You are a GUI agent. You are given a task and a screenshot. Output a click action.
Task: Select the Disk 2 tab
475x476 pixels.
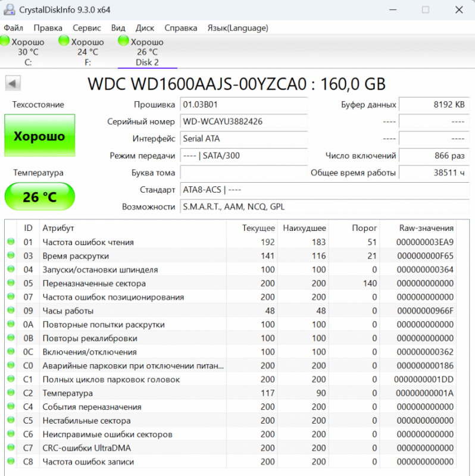point(147,51)
